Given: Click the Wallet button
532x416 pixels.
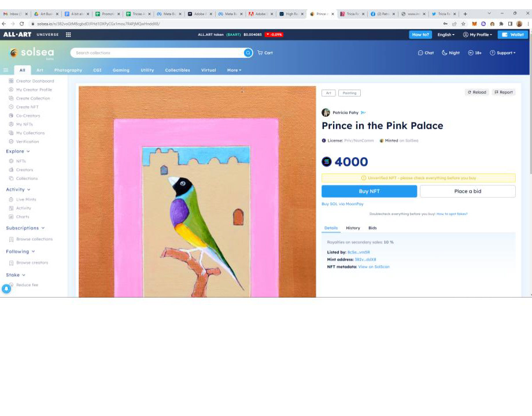Looking at the screenshot, I should coord(513,35).
